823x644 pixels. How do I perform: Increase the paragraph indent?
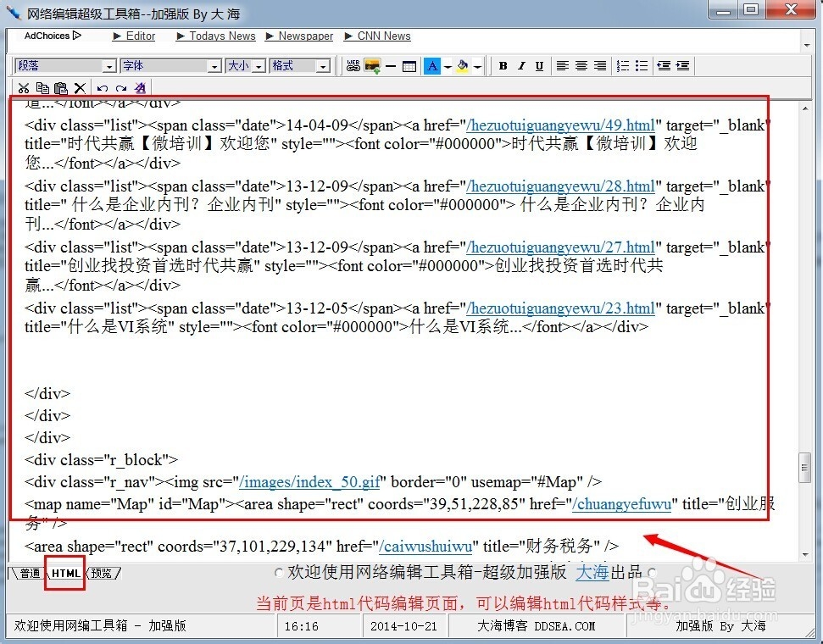pos(683,65)
